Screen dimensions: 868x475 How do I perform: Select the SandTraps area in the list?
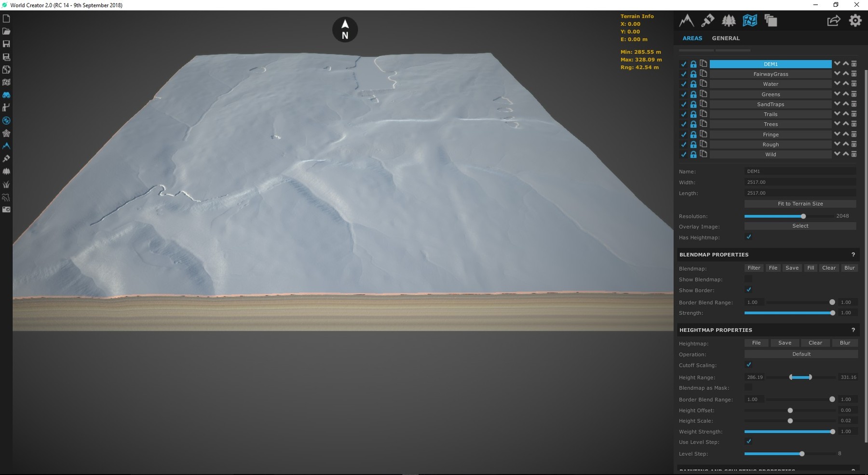click(771, 105)
